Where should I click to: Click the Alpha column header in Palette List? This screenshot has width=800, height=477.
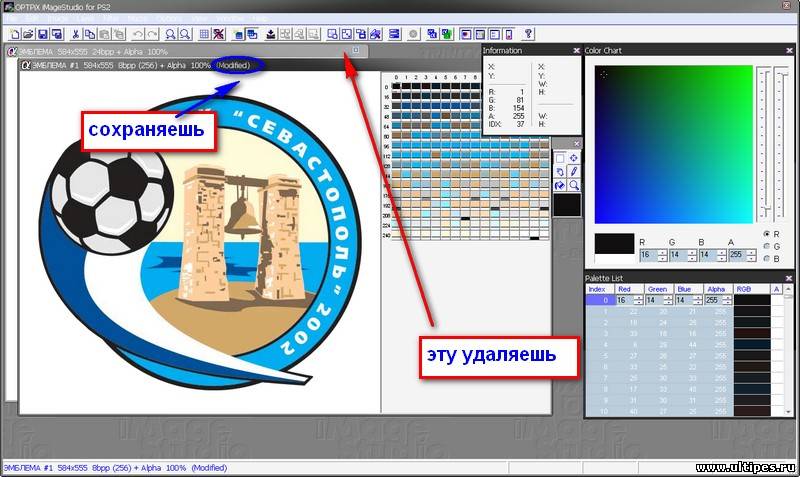coord(715,288)
